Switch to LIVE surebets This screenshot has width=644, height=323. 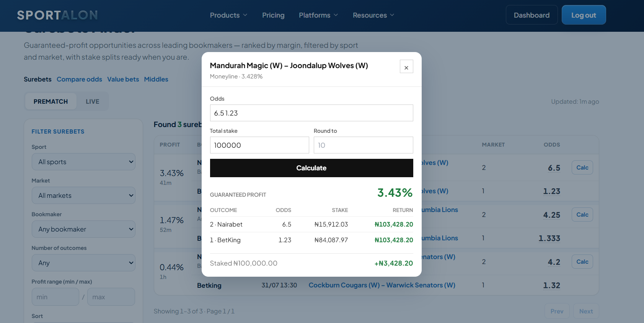[92, 101]
